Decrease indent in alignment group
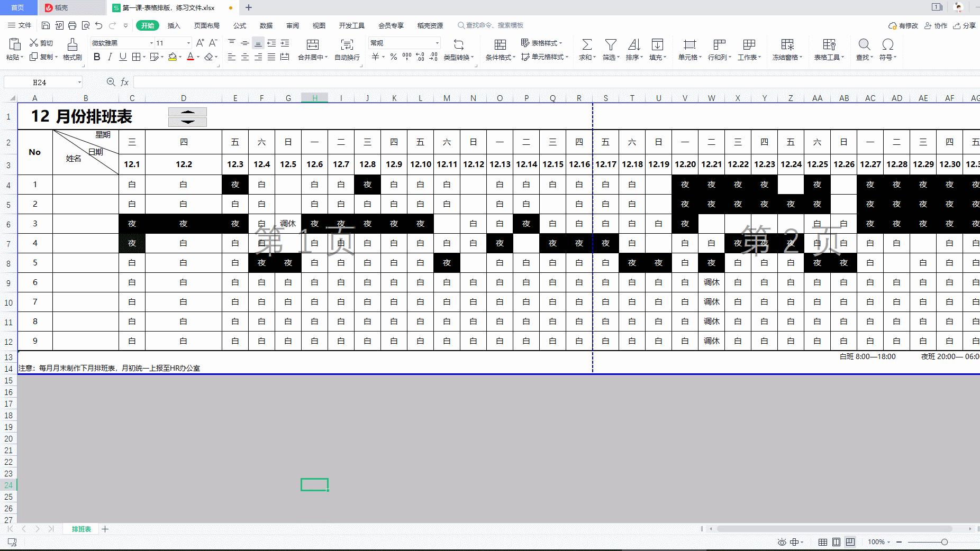The image size is (980, 551). pos(271,43)
